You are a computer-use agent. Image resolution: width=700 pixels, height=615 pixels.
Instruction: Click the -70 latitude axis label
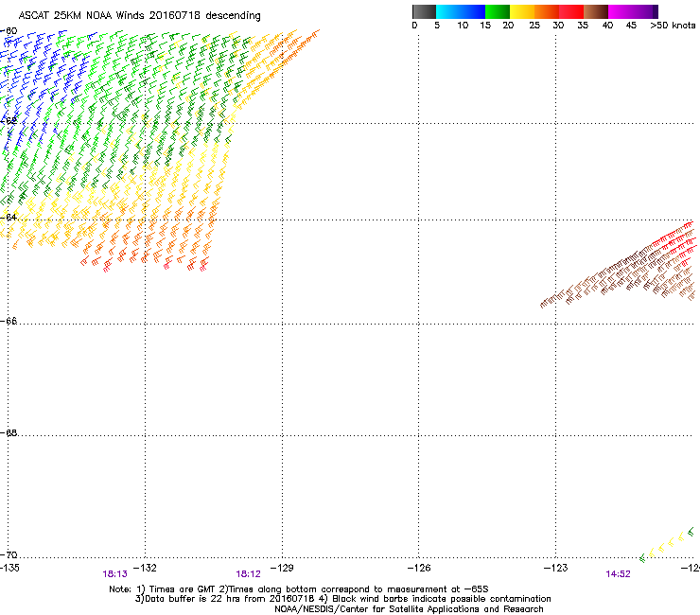click(x=9, y=554)
